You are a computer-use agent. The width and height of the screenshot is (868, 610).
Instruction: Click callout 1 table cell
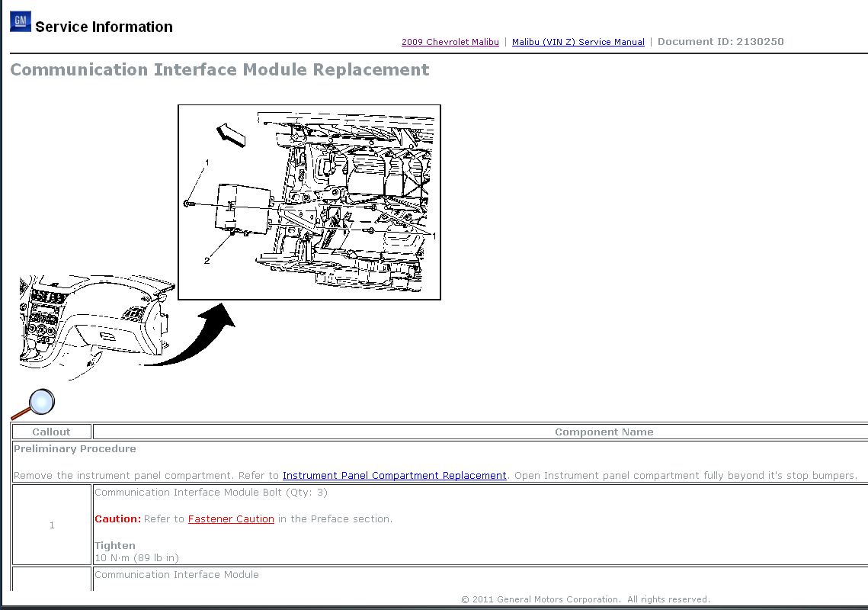point(52,525)
